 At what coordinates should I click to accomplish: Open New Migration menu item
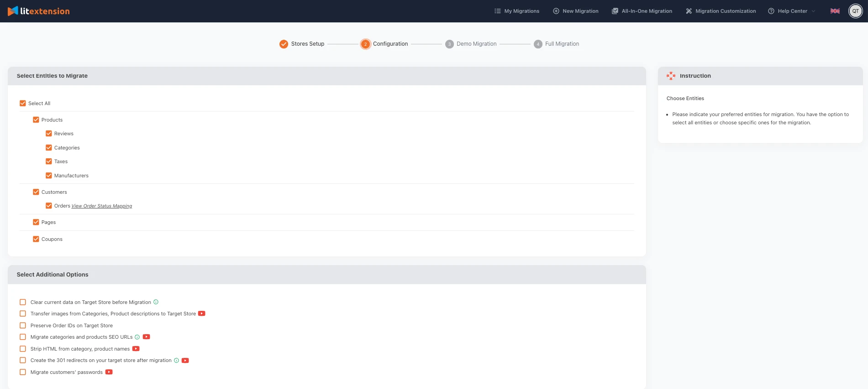click(x=580, y=11)
